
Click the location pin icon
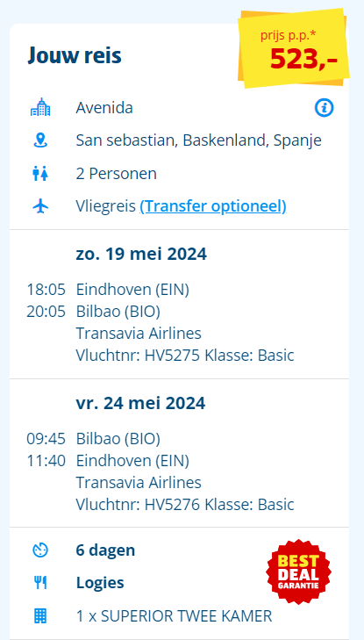click(x=40, y=140)
